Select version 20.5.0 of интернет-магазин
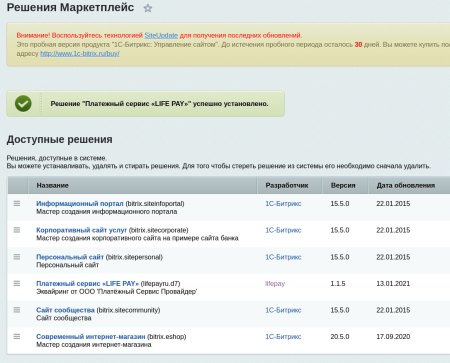450x363 pixels. pyautogui.click(x=340, y=337)
